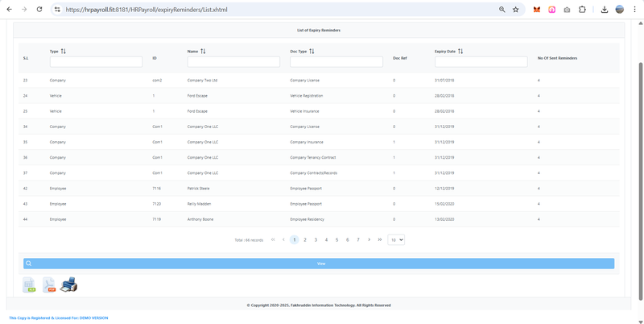
Task: Go forward in browser history
Action: click(x=24, y=10)
